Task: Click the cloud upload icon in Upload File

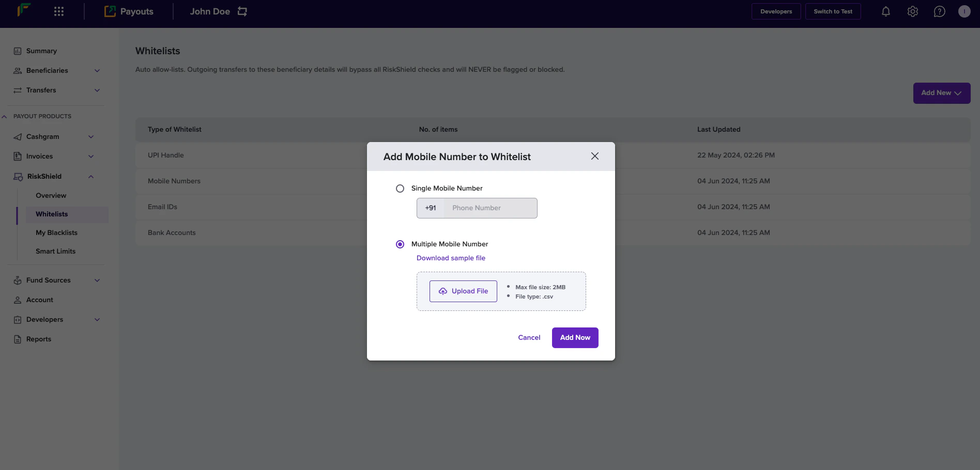Action: pos(443,291)
